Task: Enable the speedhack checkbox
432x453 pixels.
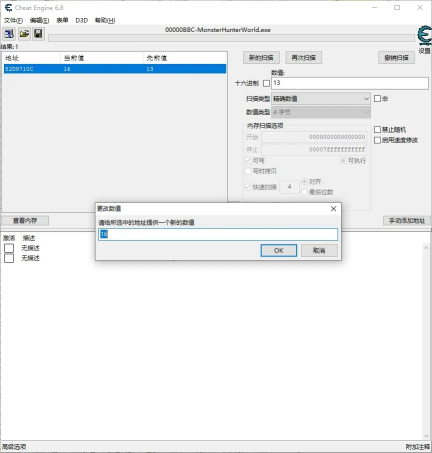Action: (377, 140)
